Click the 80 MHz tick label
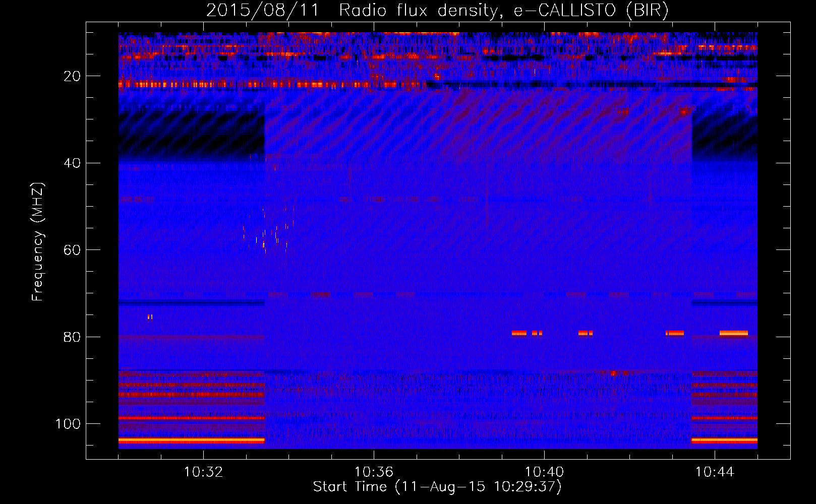Image resolution: width=816 pixels, height=504 pixels. pyautogui.click(x=72, y=337)
